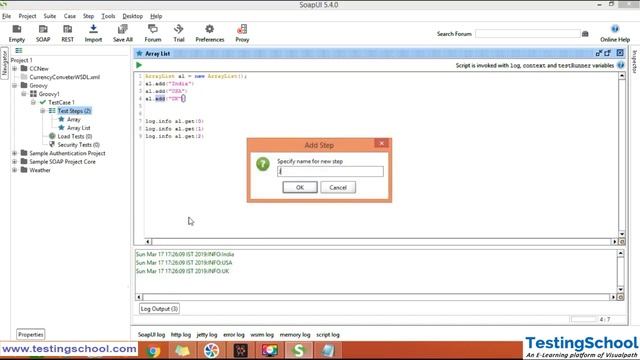Select the Array List test step
This screenshot has width=640, height=360.
[x=78, y=128]
